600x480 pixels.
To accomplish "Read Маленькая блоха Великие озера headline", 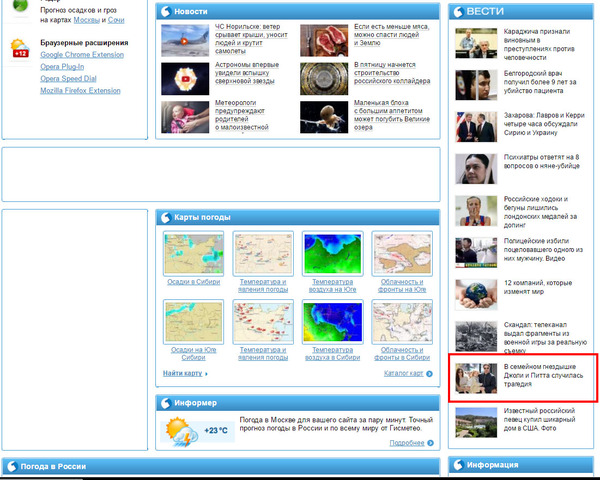I will (392, 115).
